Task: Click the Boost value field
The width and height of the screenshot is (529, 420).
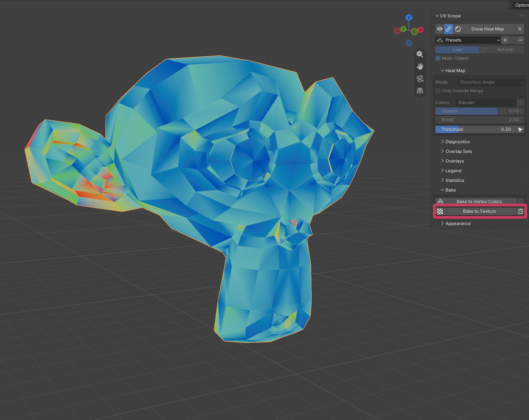Action: 480,120
